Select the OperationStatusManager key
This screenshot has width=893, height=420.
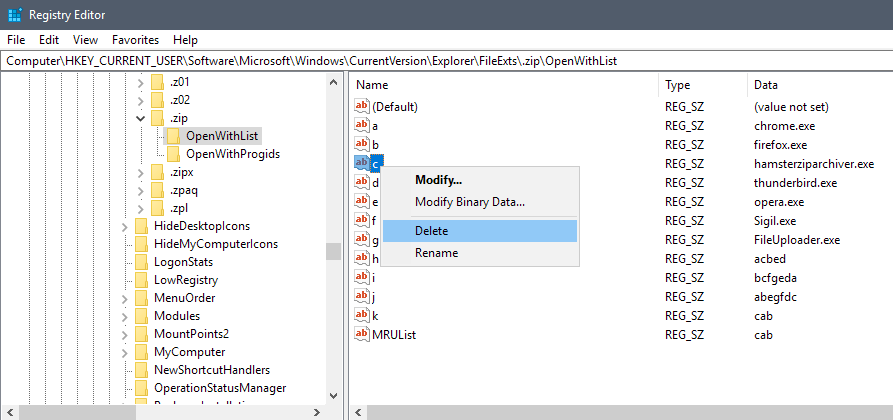tap(220, 388)
